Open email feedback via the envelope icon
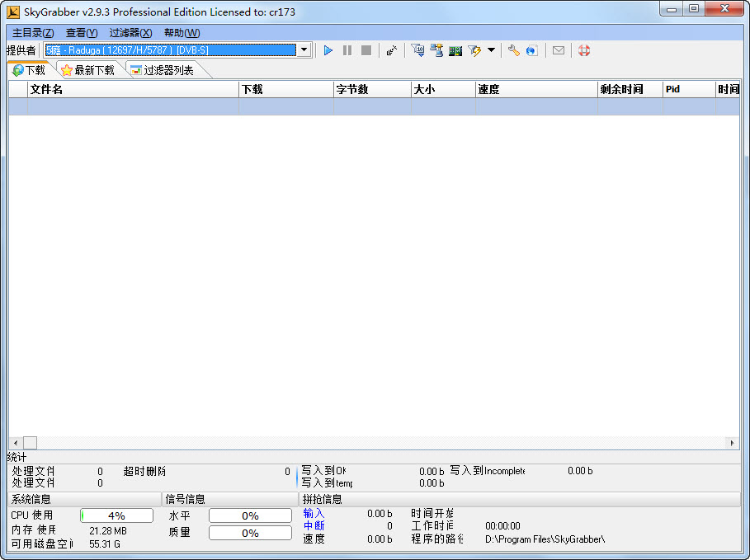Viewport: 750px width, 560px height. [559, 50]
